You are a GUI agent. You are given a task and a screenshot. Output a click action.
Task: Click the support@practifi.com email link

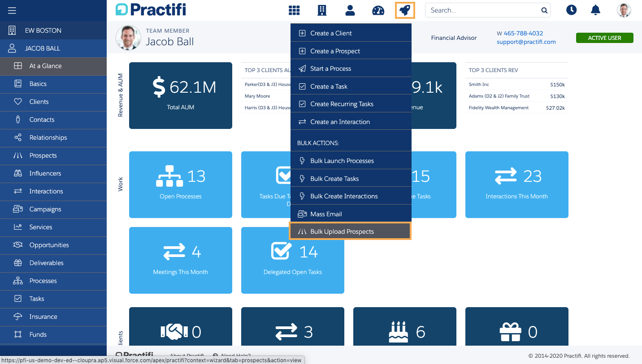526,42
